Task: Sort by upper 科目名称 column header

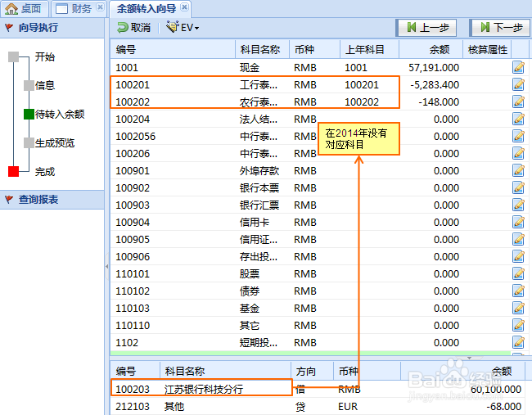Action: pyautogui.click(x=262, y=50)
